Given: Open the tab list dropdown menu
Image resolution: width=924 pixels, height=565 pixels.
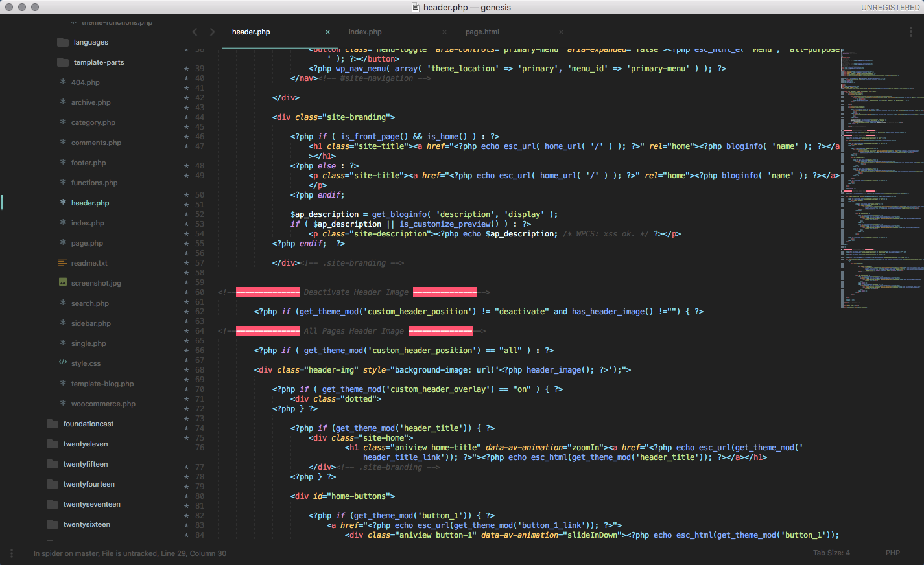Looking at the screenshot, I should coord(911,32).
